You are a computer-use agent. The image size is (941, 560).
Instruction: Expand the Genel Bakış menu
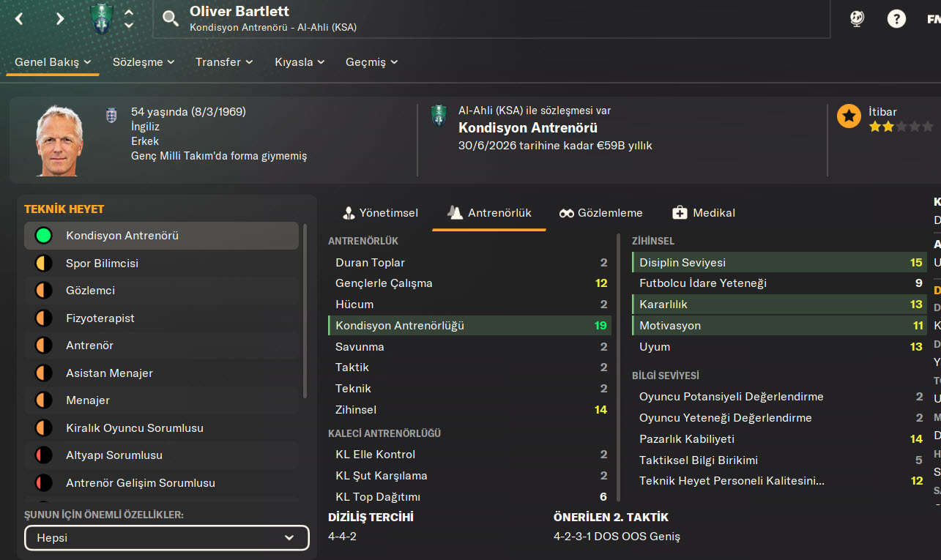(x=53, y=62)
